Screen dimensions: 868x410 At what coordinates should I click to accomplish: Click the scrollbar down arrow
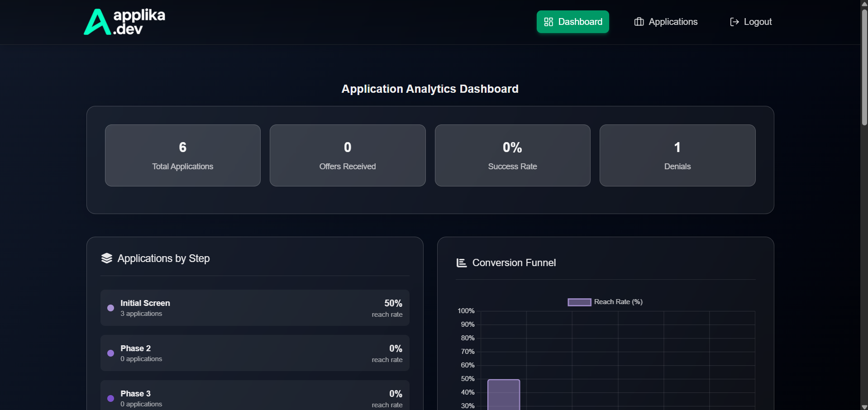[x=864, y=407]
